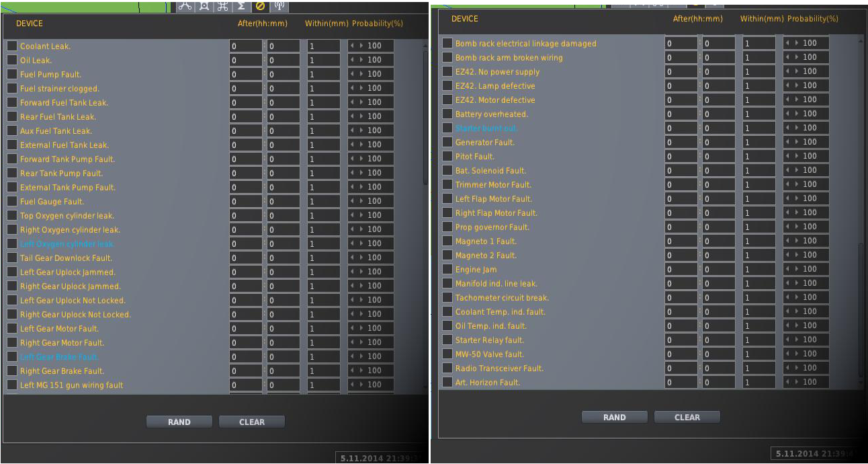The image size is (868, 464).
Task: Select the Manifold ind. line leak label
Action: (x=496, y=283)
